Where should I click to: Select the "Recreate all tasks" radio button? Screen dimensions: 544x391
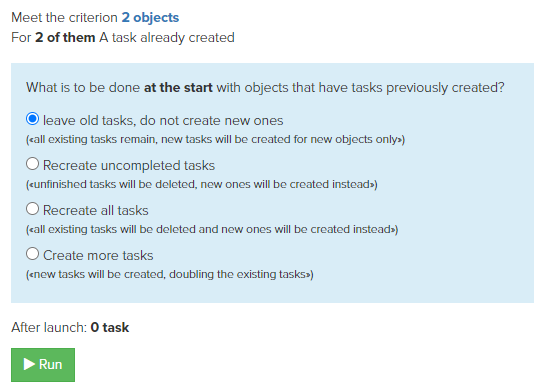coord(33,209)
